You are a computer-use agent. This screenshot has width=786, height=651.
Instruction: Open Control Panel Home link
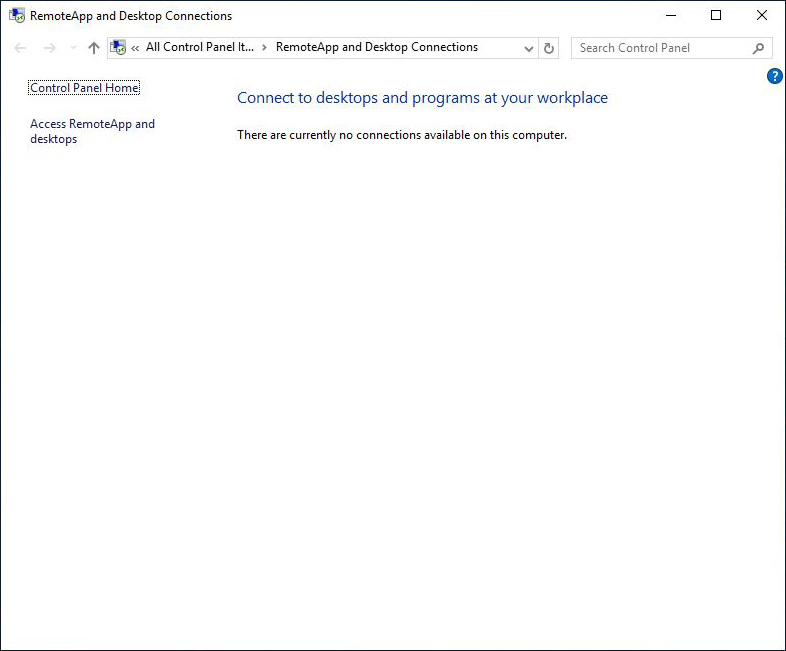pyautogui.click(x=84, y=88)
